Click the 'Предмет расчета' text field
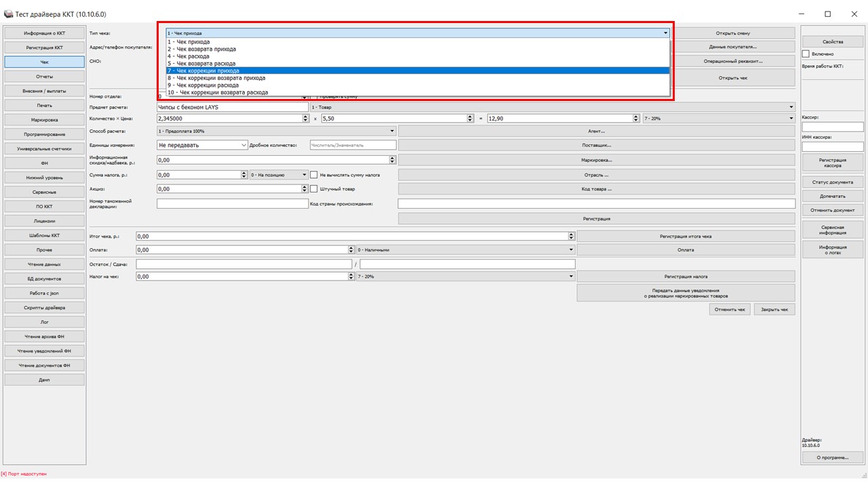868x488 pixels. (232, 107)
